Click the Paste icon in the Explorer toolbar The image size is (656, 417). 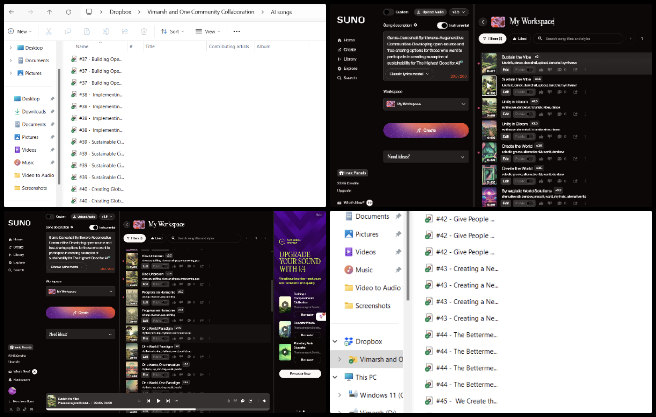[x=87, y=31]
